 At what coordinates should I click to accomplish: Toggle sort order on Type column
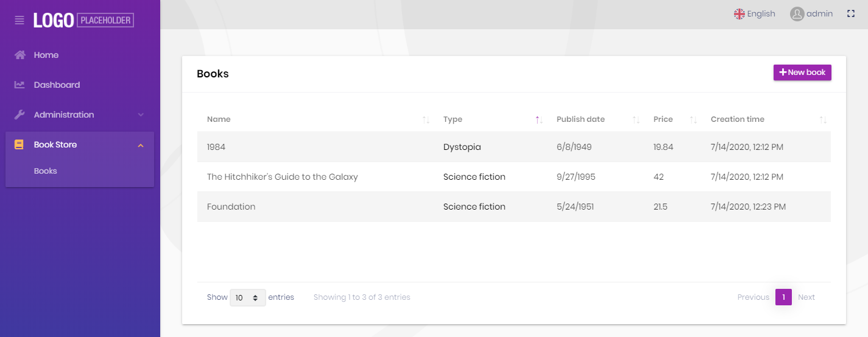538,119
